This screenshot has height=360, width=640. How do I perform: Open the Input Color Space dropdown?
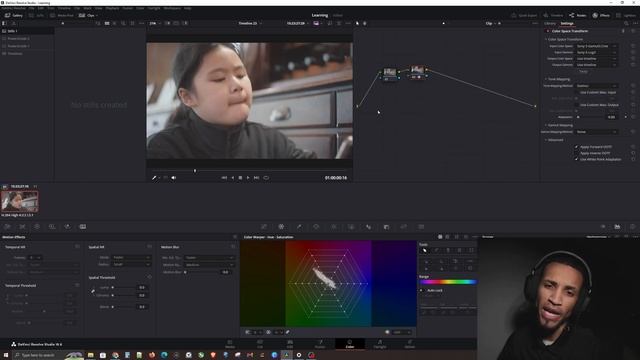(596, 46)
